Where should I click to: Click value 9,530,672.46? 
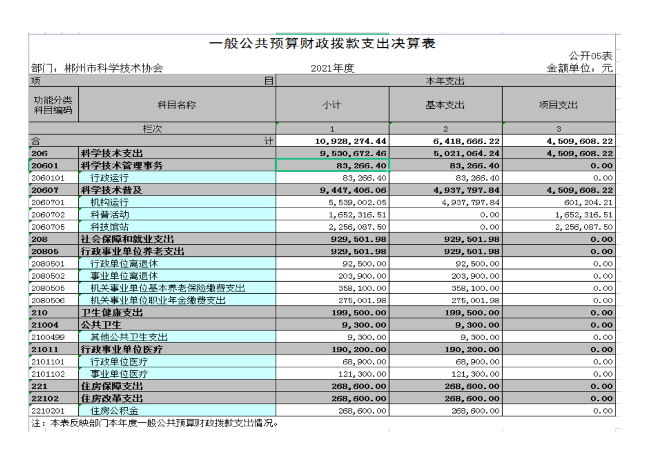[332, 153]
